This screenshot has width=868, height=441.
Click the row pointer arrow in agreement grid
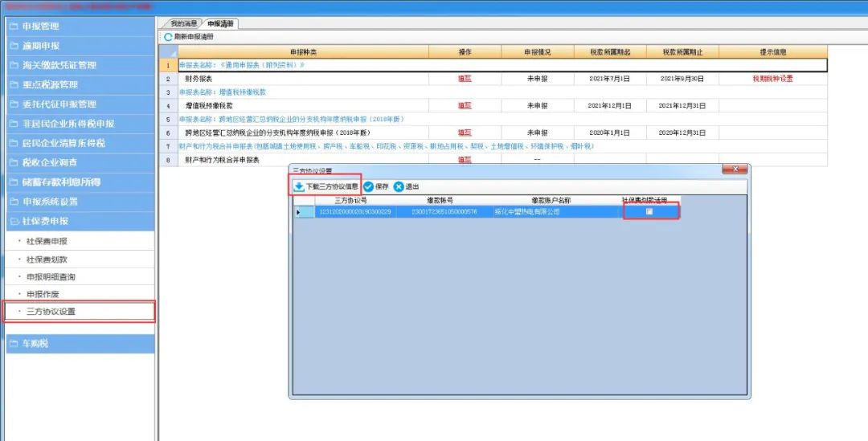pos(299,212)
